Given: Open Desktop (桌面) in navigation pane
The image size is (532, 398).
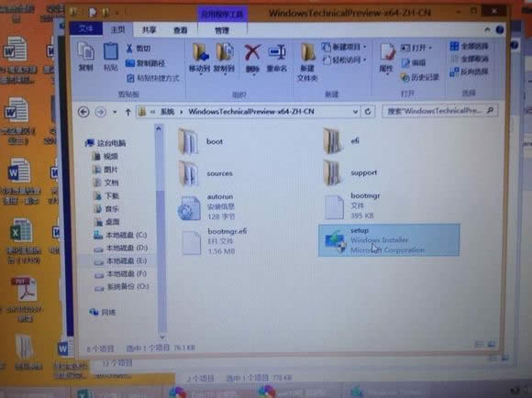Looking at the screenshot, I should click(107, 222).
